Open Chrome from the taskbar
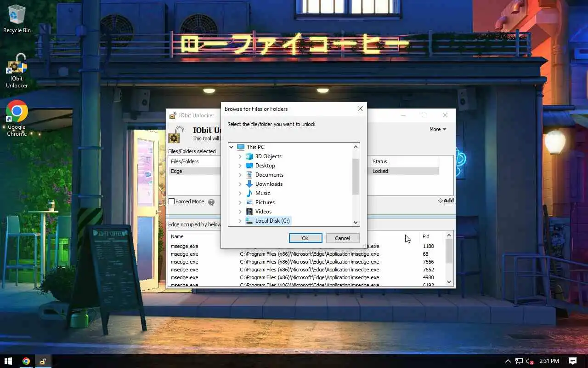The width and height of the screenshot is (588, 368). [x=26, y=361]
